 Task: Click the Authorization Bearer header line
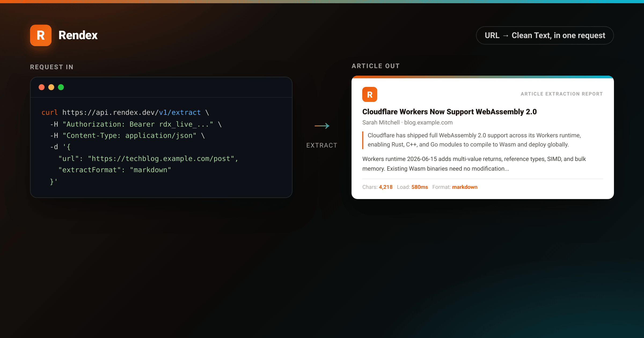136,124
